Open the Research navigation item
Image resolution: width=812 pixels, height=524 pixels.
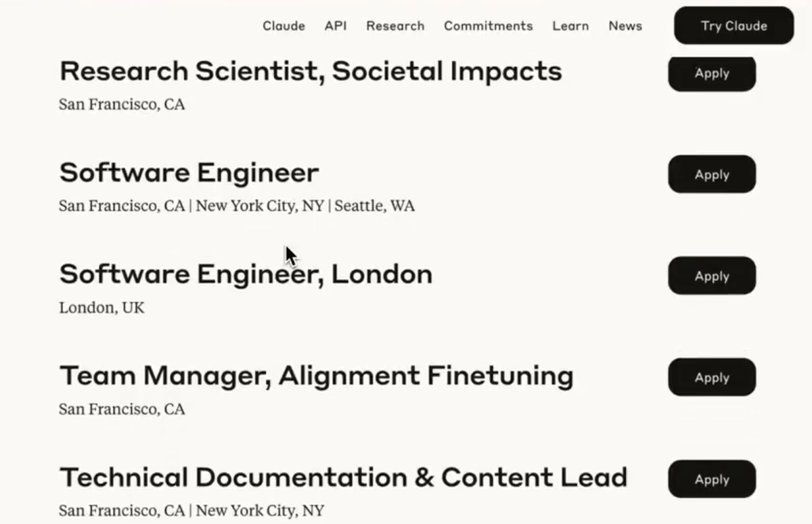[395, 26]
